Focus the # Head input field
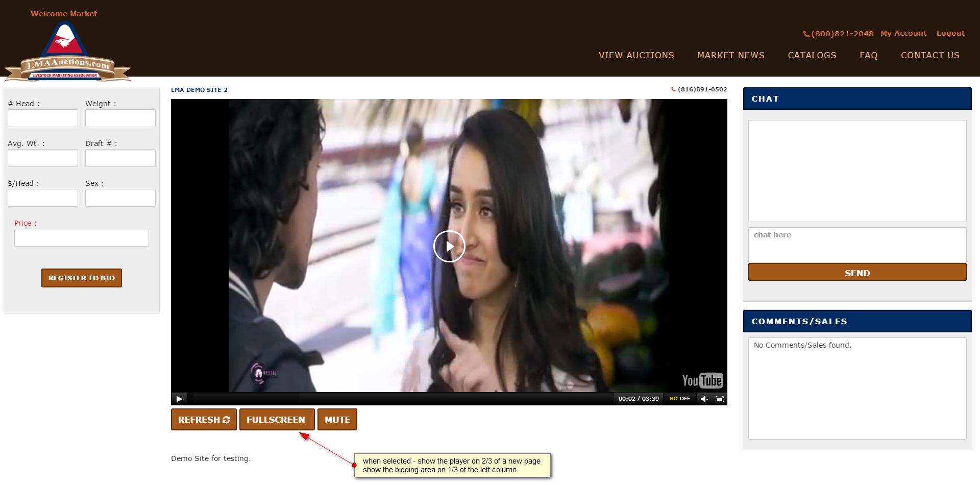Screen dimensions: 980x485 click(x=43, y=118)
